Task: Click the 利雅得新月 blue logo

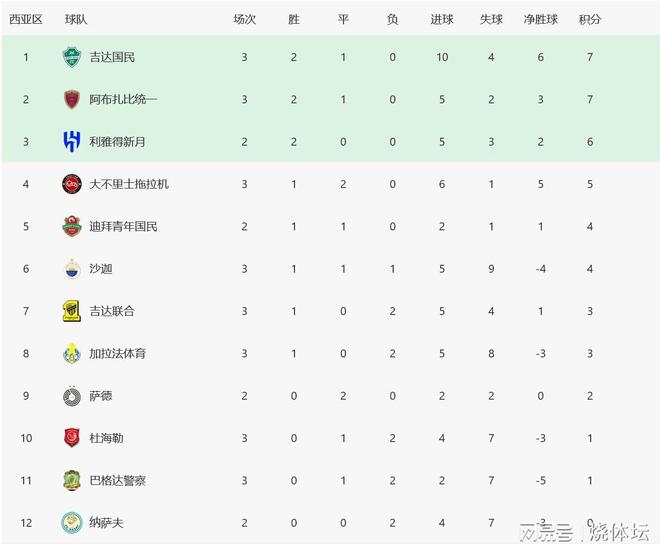Action: point(71,142)
